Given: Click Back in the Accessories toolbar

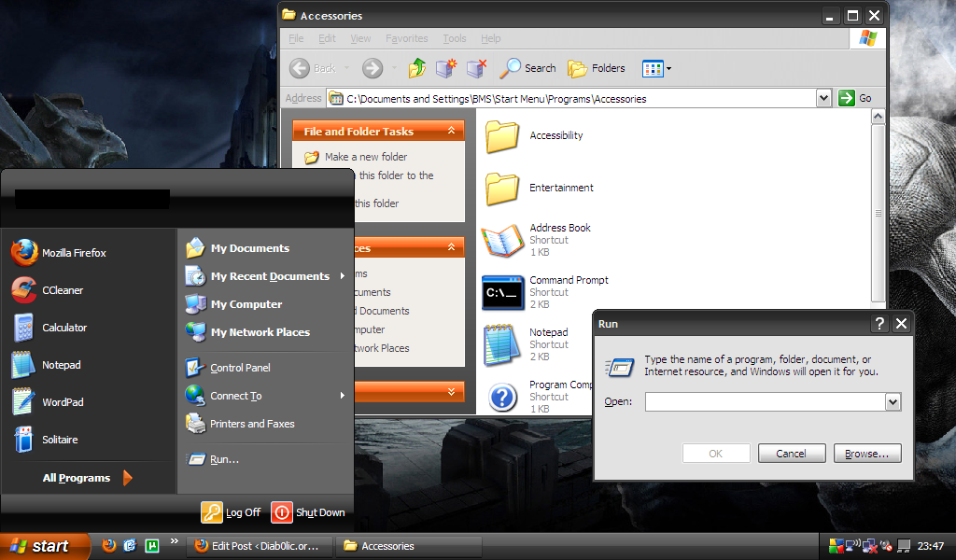Looking at the screenshot, I should coord(313,68).
